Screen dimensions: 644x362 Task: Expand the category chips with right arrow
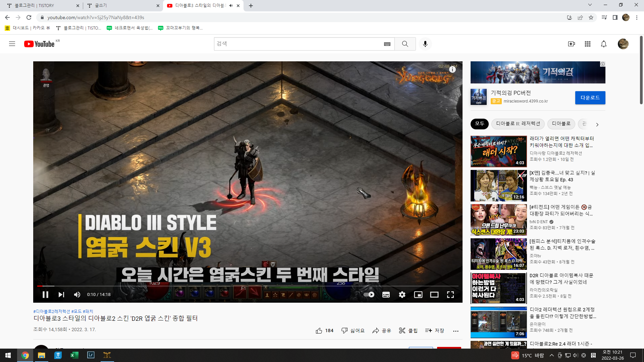coord(597,124)
